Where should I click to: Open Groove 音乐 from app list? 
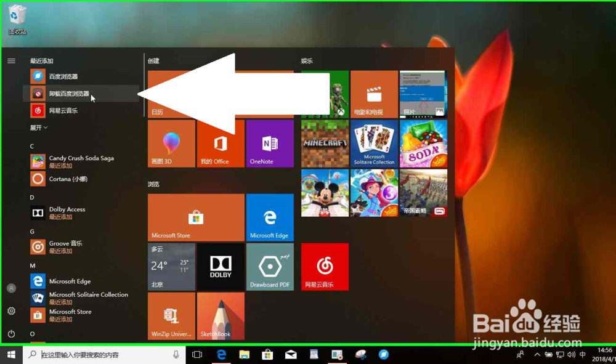pyautogui.click(x=81, y=247)
